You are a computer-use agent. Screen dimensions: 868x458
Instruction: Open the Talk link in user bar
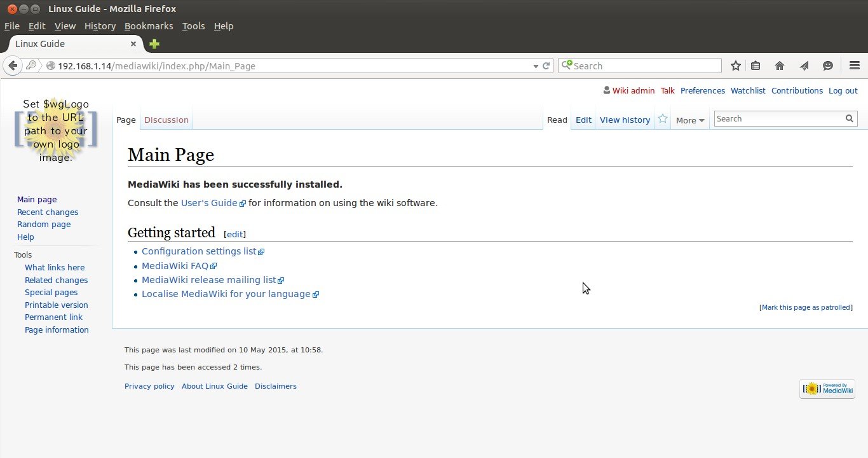(x=668, y=91)
